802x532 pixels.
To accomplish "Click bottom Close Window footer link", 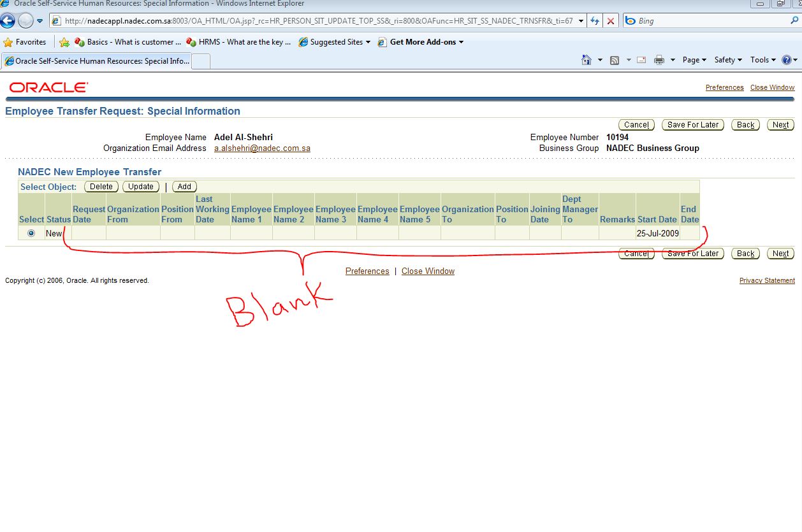I will coord(428,271).
